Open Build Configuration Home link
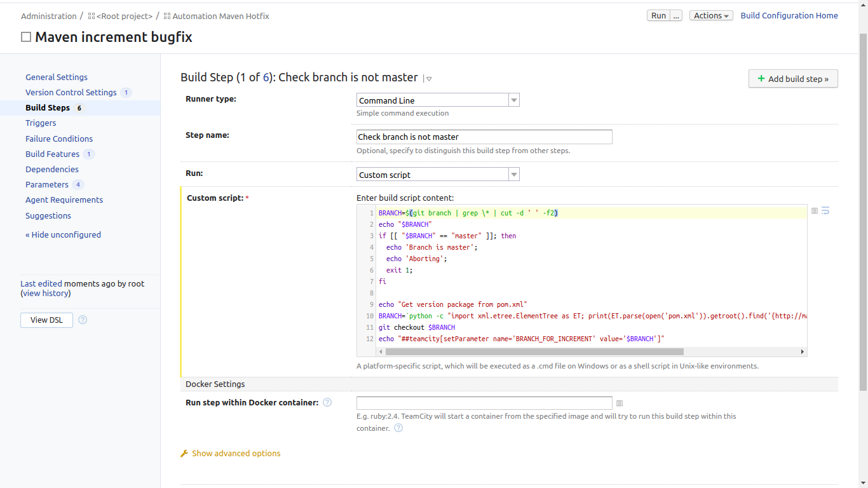This screenshot has width=868, height=488. tap(789, 16)
